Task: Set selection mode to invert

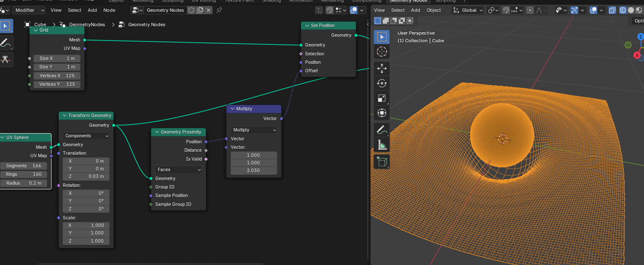Action: [402, 20]
